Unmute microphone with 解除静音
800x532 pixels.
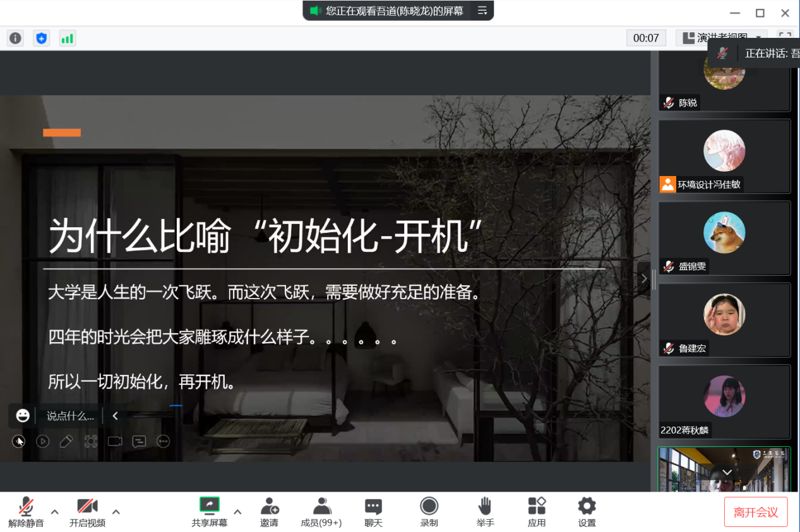26,511
